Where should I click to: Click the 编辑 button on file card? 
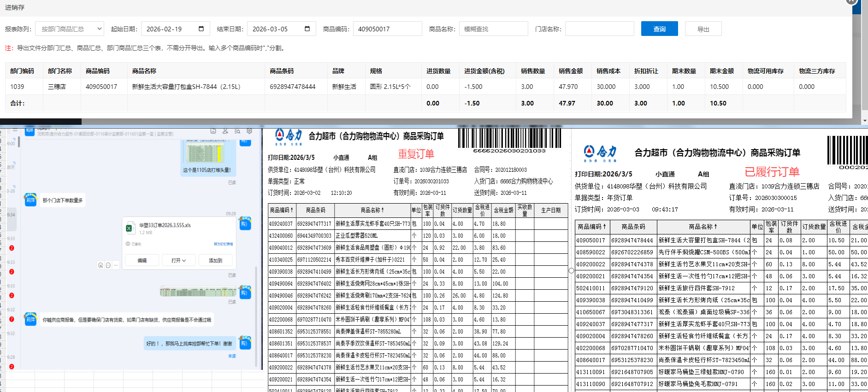pos(142,260)
